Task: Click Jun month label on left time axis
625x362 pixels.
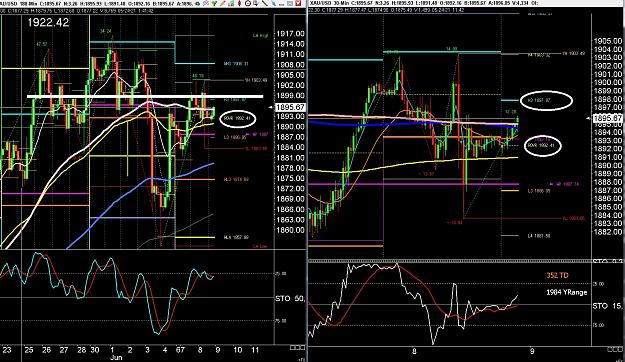Action: [116, 358]
